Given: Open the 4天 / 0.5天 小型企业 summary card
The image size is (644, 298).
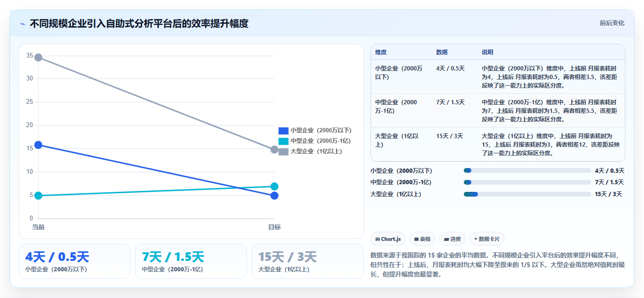Looking at the screenshot, I should [x=74, y=261].
